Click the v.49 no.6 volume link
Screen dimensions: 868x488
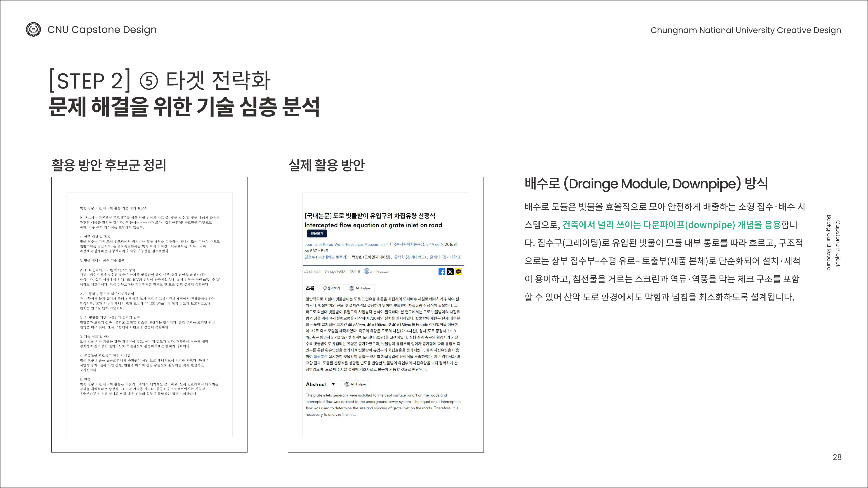pos(434,244)
